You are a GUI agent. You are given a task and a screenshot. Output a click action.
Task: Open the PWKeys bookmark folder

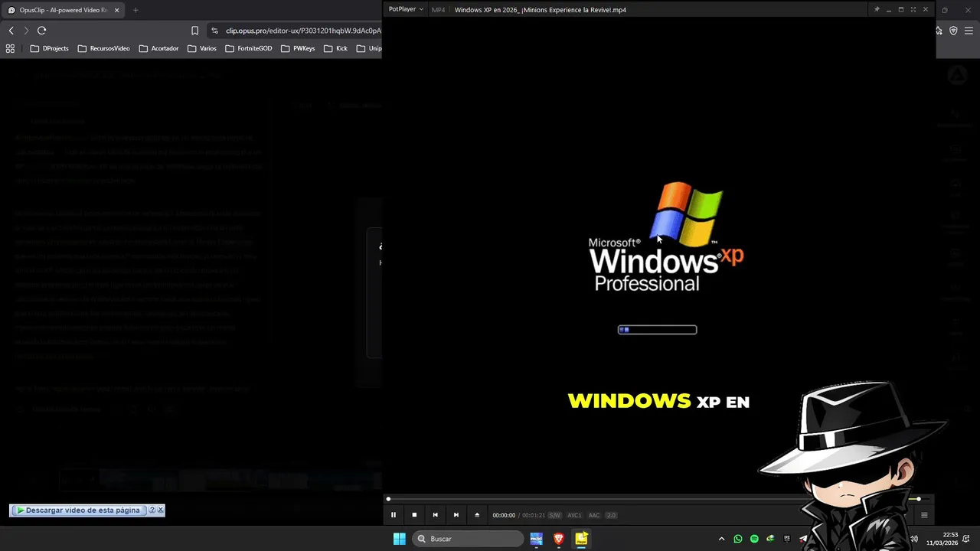298,48
